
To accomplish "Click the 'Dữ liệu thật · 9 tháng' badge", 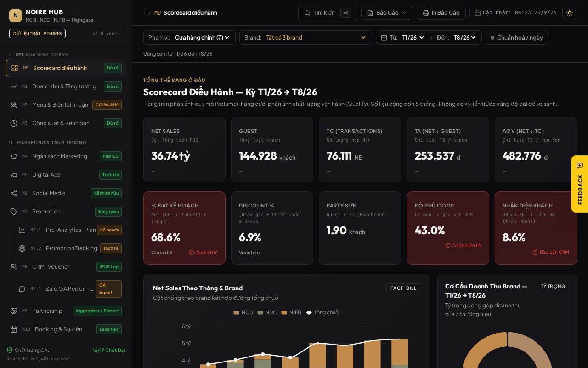I will pos(37,34).
